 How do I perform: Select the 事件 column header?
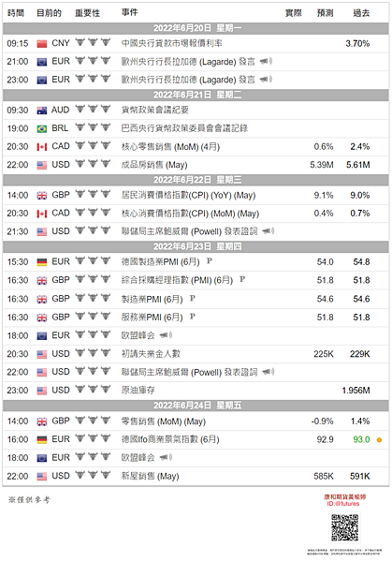point(130,12)
